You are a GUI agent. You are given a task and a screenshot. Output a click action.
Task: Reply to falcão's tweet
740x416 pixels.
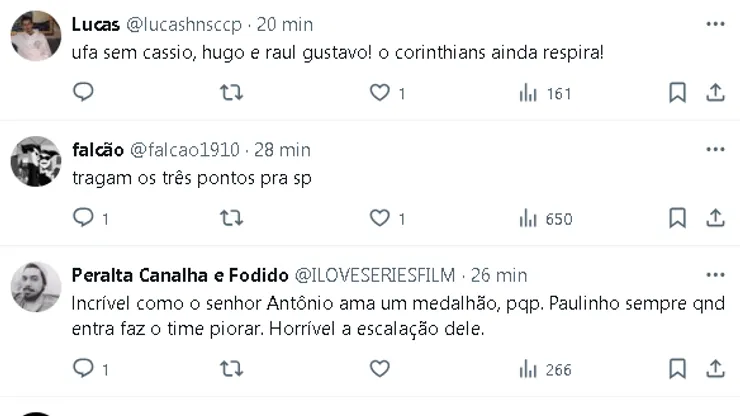[84, 218]
